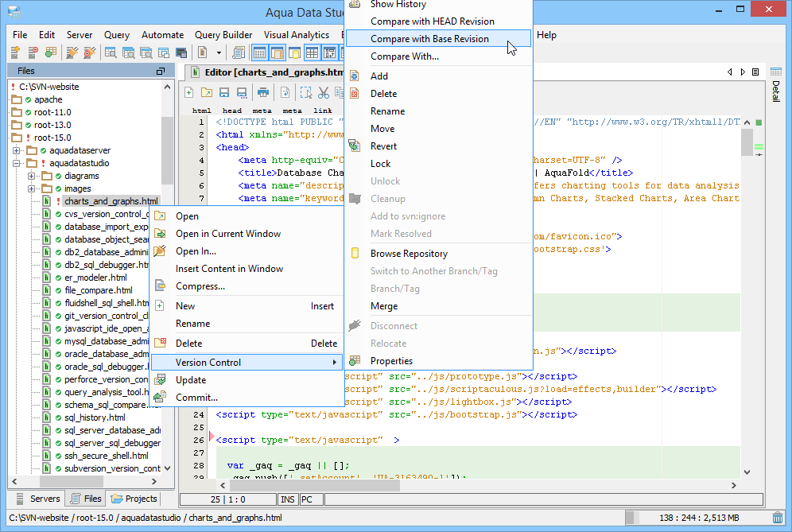Viewport: 792px width, 532px height.
Task: Select the root-13.0 folder
Action: tap(52, 125)
